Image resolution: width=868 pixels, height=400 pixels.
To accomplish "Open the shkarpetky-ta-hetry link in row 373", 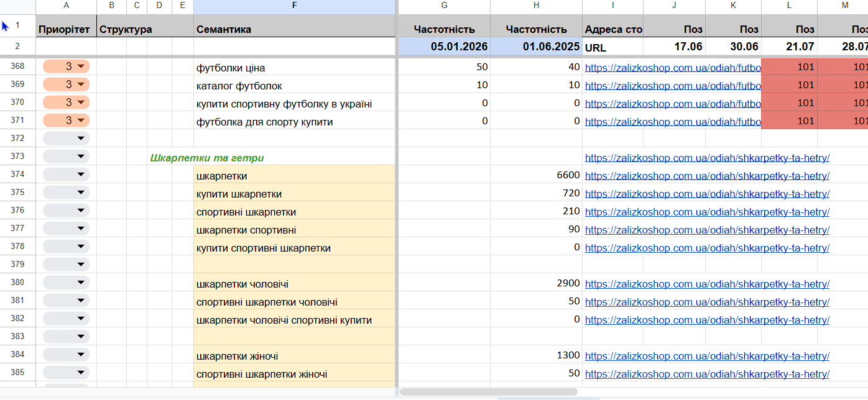I will tap(707, 158).
